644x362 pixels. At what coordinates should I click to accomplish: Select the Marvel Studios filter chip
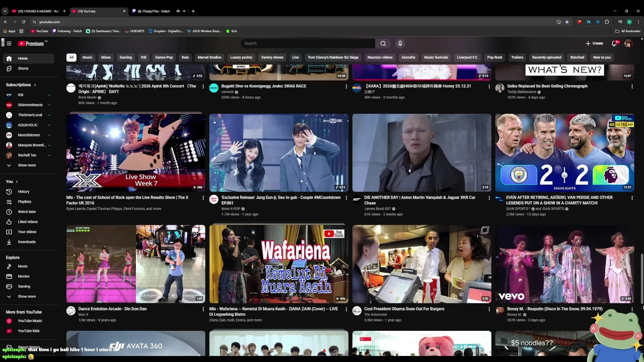point(209,57)
